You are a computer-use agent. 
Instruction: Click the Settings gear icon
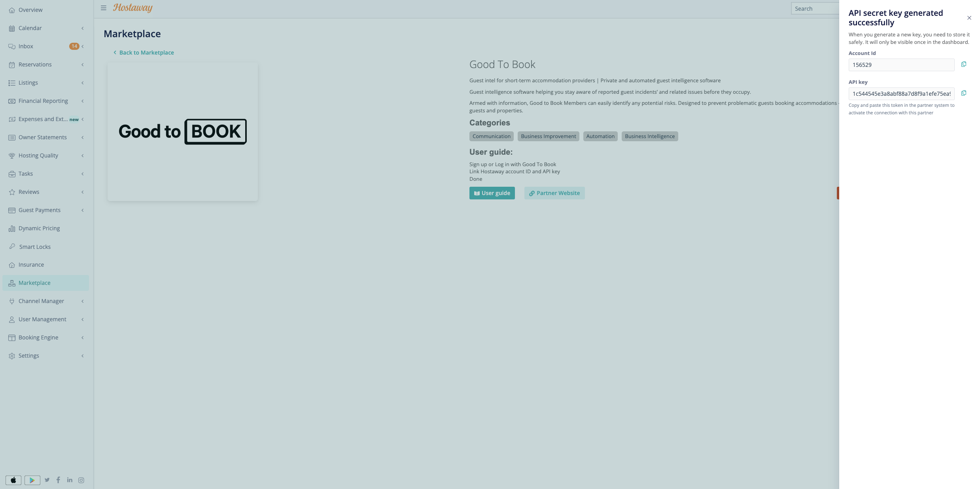(12, 356)
